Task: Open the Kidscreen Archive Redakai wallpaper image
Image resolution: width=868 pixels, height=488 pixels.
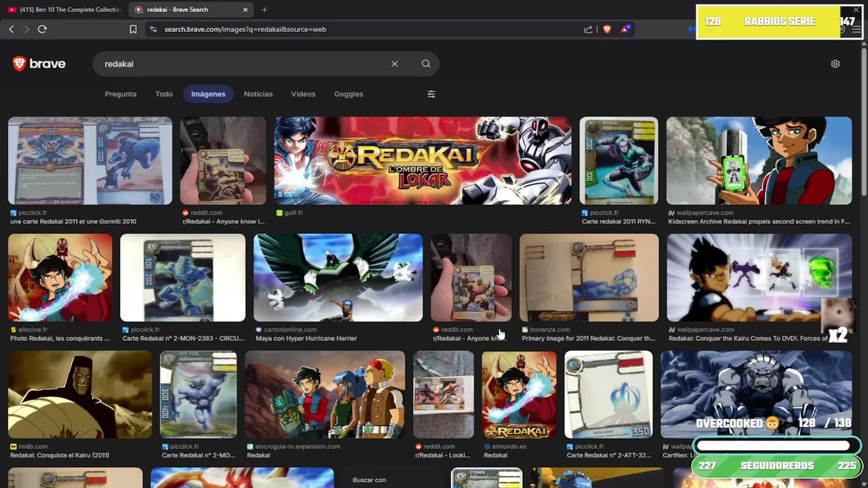Action: (759, 161)
